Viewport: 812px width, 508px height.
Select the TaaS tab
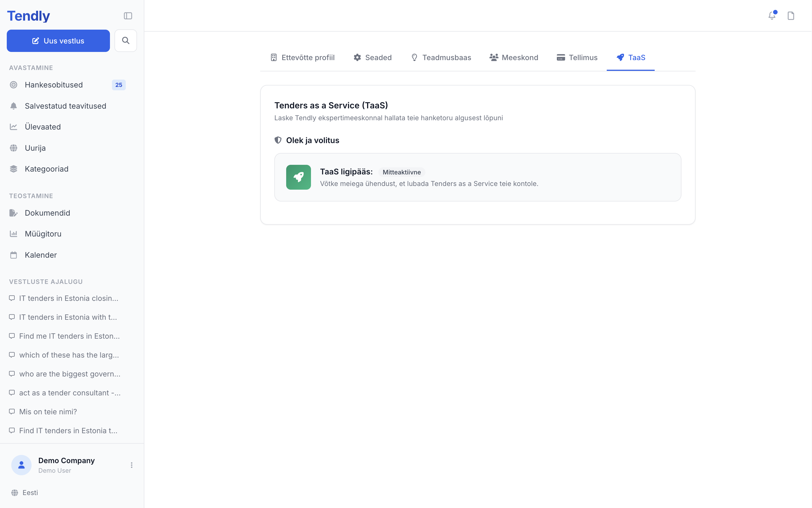[630, 58]
